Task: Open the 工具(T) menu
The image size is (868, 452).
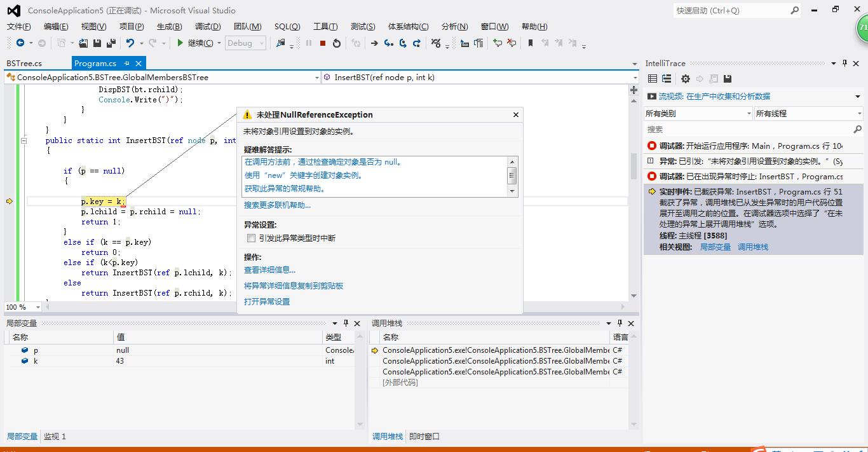Action: [x=325, y=27]
